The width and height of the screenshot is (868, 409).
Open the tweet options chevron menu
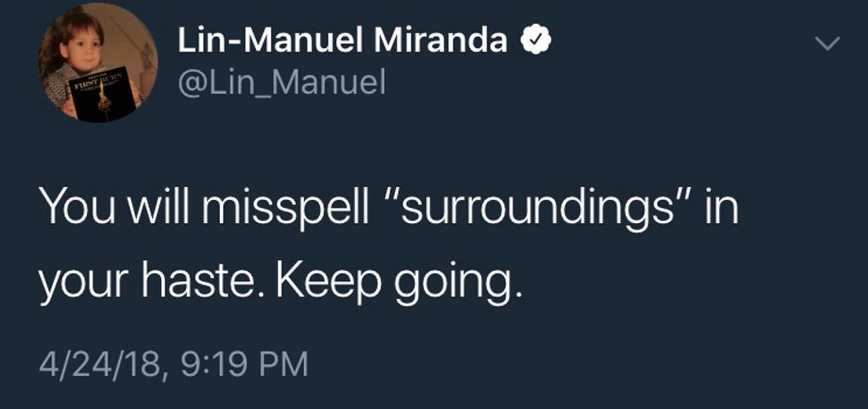coord(825,43)
